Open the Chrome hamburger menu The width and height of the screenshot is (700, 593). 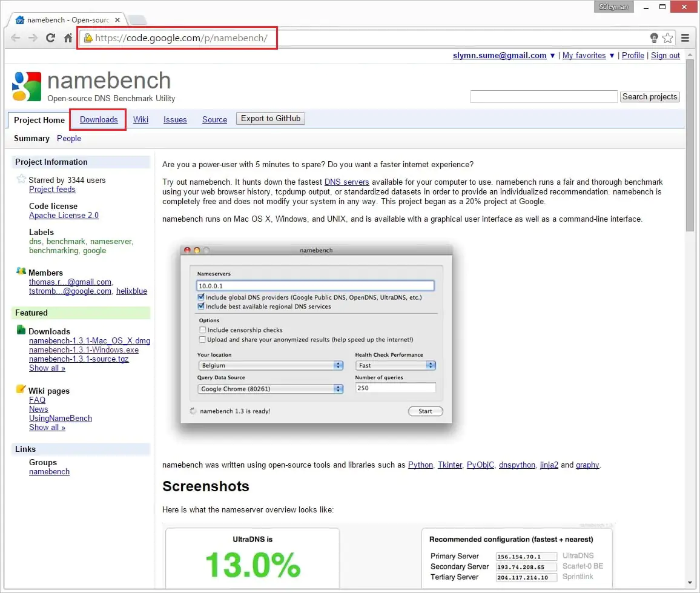coord(685,38)
